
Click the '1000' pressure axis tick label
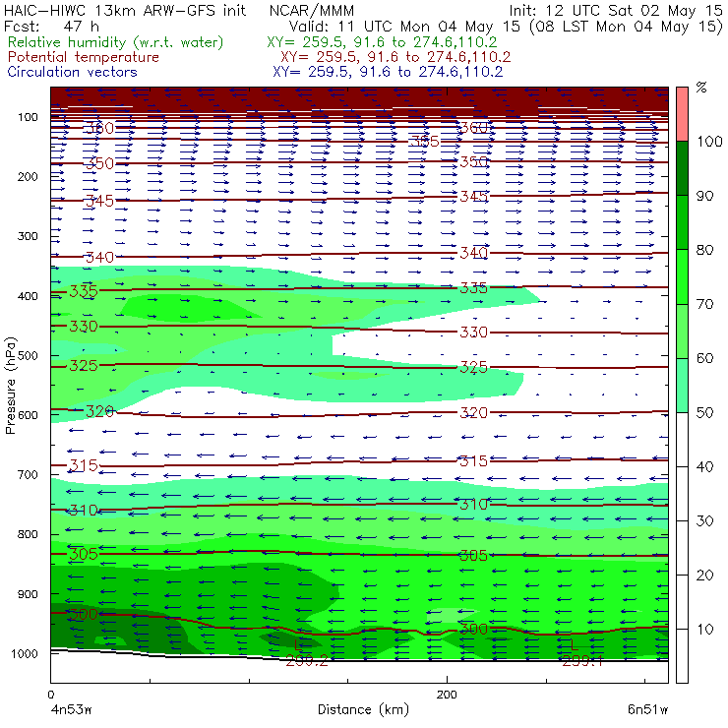click(x=25, y=653)
